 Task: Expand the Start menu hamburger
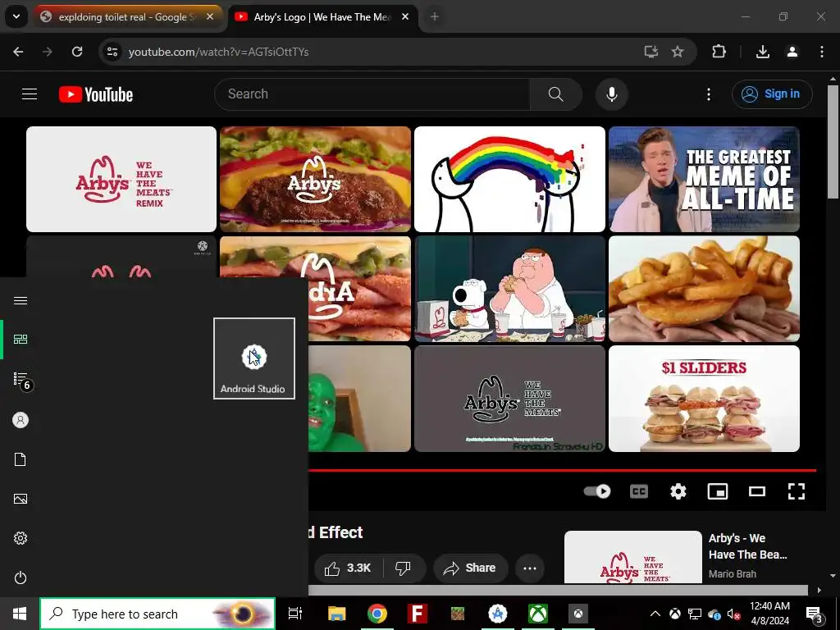[x=21, y=300]
